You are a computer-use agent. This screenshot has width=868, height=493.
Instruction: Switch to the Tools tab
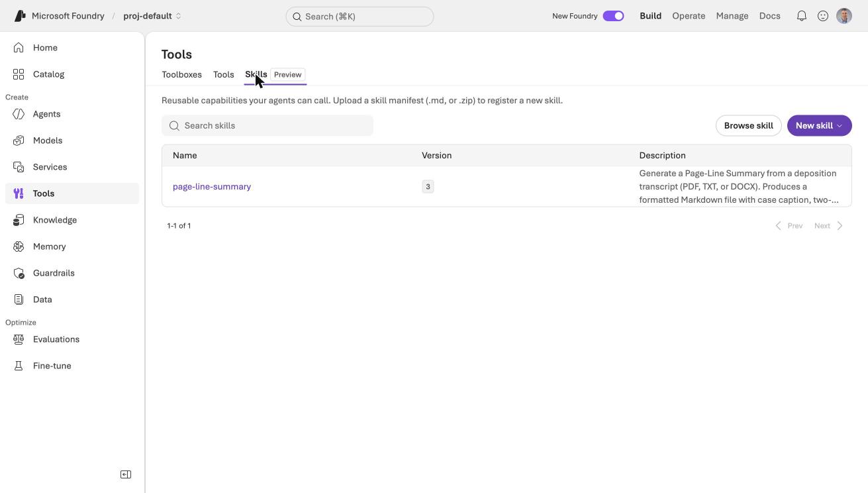click(224, 74)
